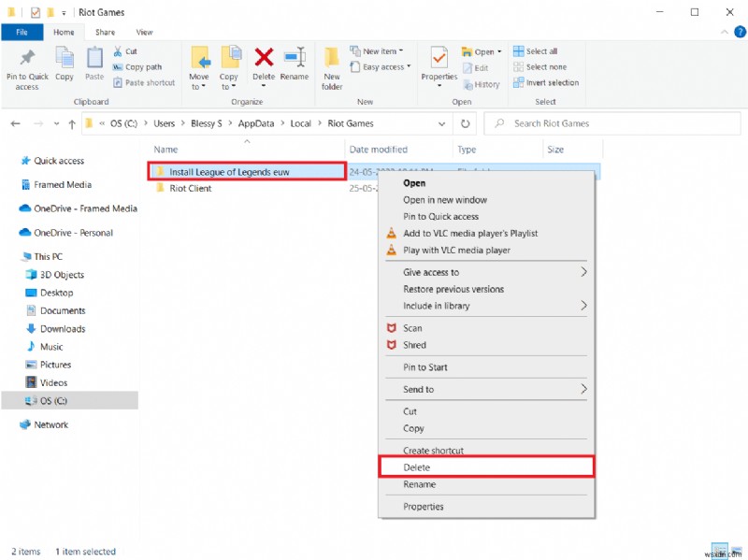Go up one folder level arrow
748x560 pixels.
coord(72,124)
